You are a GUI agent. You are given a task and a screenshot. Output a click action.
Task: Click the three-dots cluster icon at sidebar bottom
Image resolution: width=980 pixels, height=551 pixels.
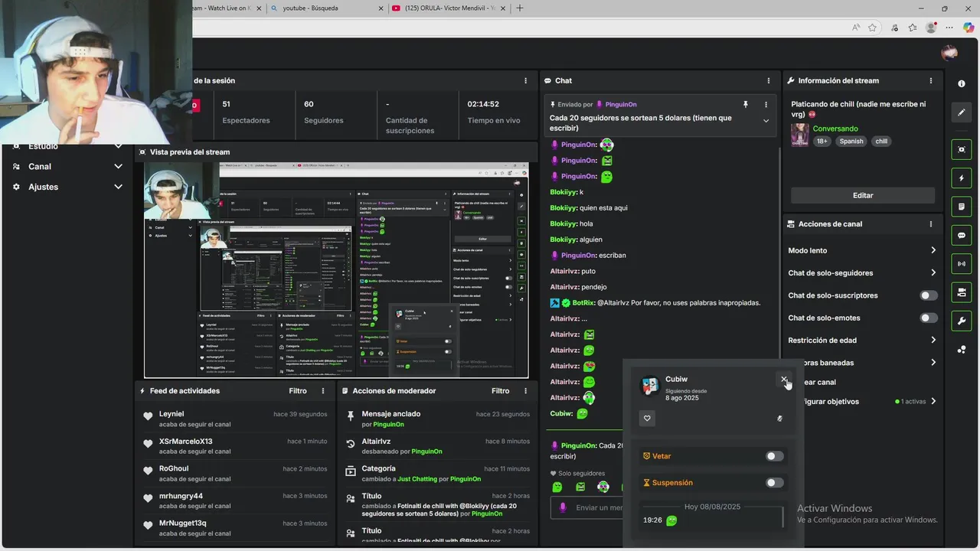click(962, 350)
